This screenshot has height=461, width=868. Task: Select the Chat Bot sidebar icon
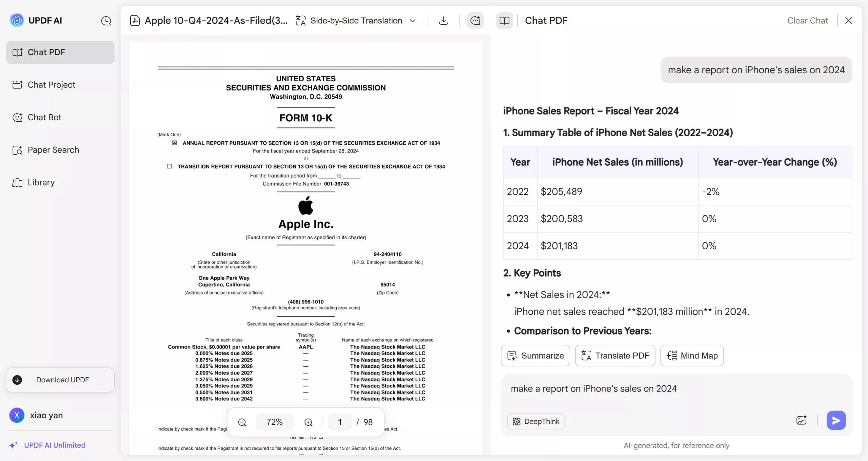pos(18,117)
